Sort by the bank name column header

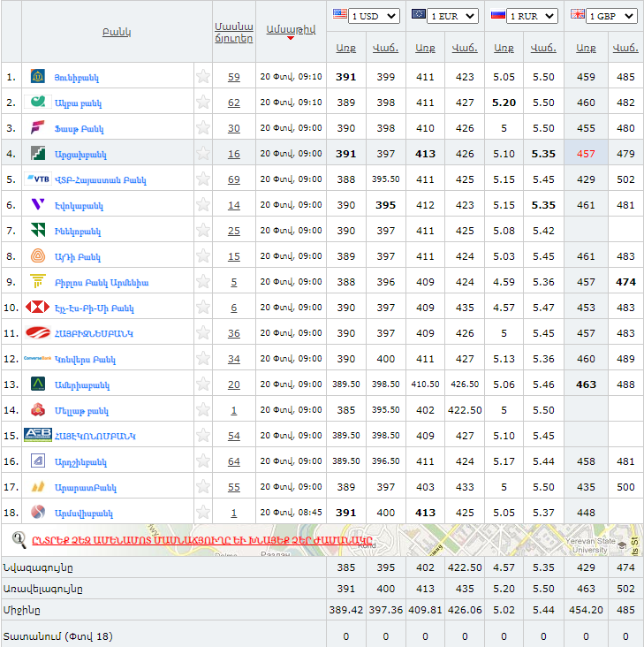(117, 32)
